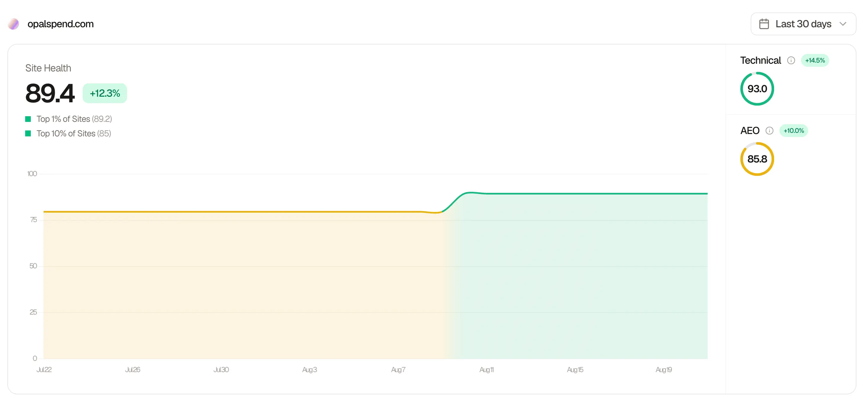Click the Aug 19 x-axis date label
Screen dimensions: 868x405
pyautogui.click(x=664, y=370)
